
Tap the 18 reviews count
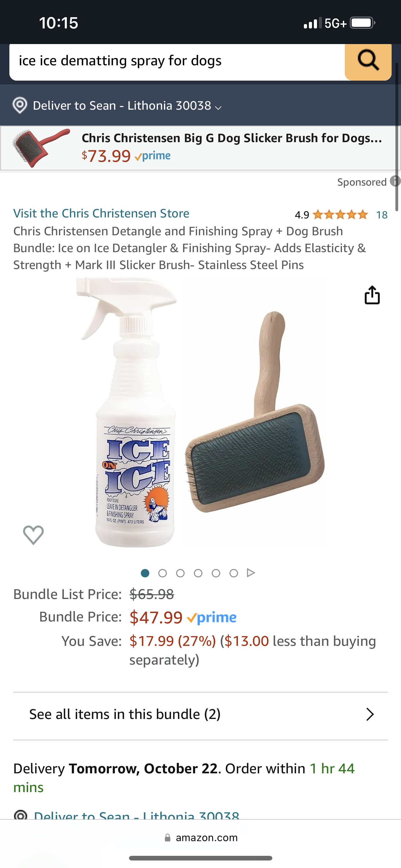click(x=382, y=215)
